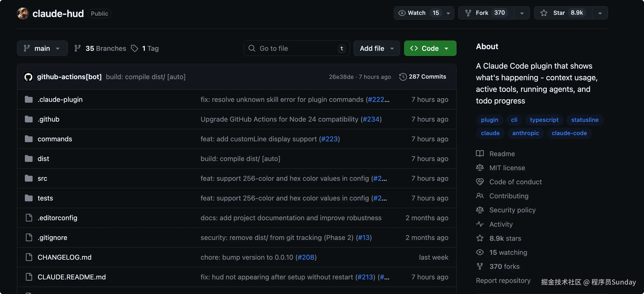Open Readme via book icon
Viewport: 644px width, 294px height.
click(x=480, y=153)
